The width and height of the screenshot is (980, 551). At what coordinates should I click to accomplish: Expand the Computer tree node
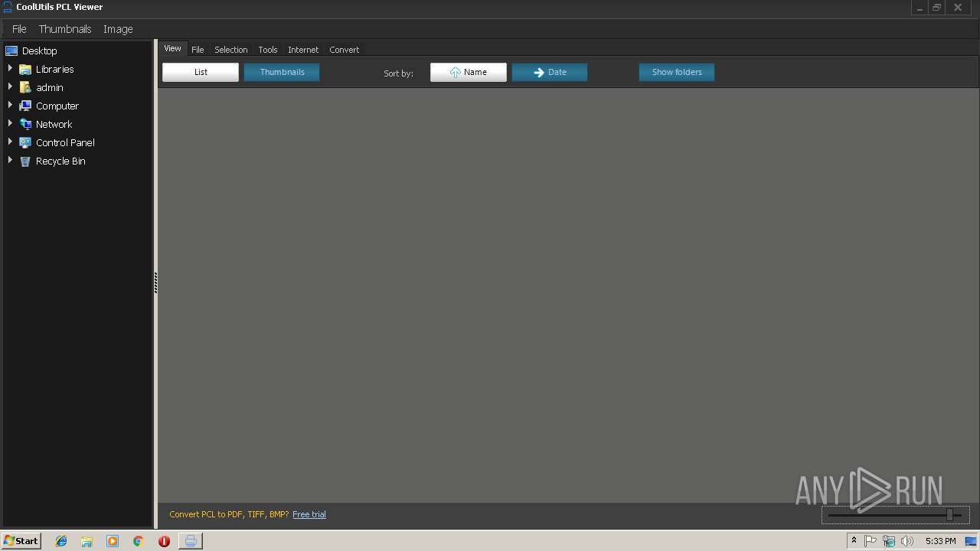click(x=10, y=105)
